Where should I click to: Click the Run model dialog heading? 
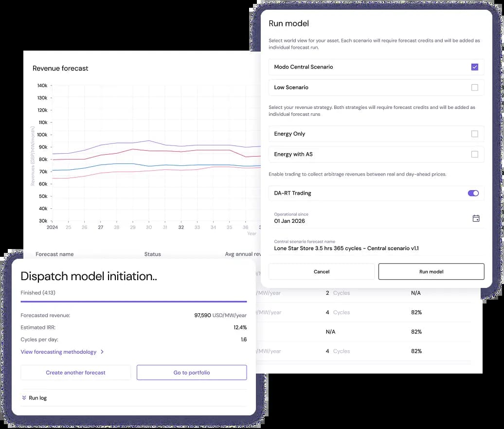coord(288,23)
